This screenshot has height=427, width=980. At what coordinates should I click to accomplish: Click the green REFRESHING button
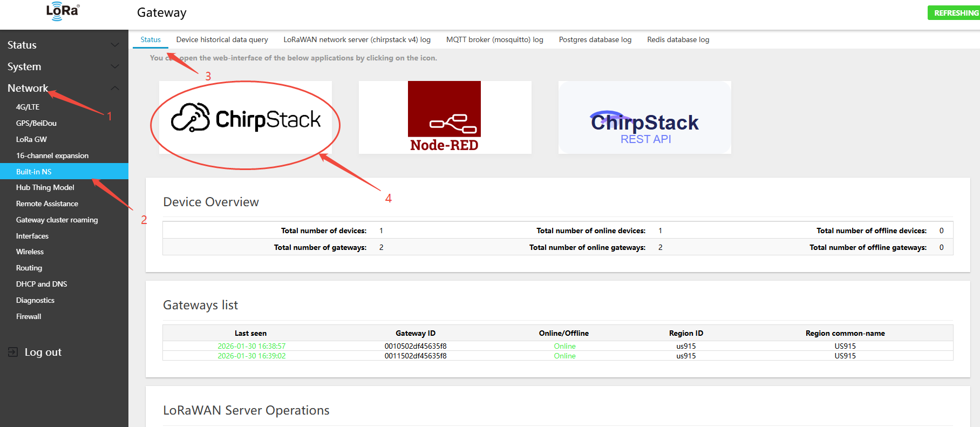(955, 13)
